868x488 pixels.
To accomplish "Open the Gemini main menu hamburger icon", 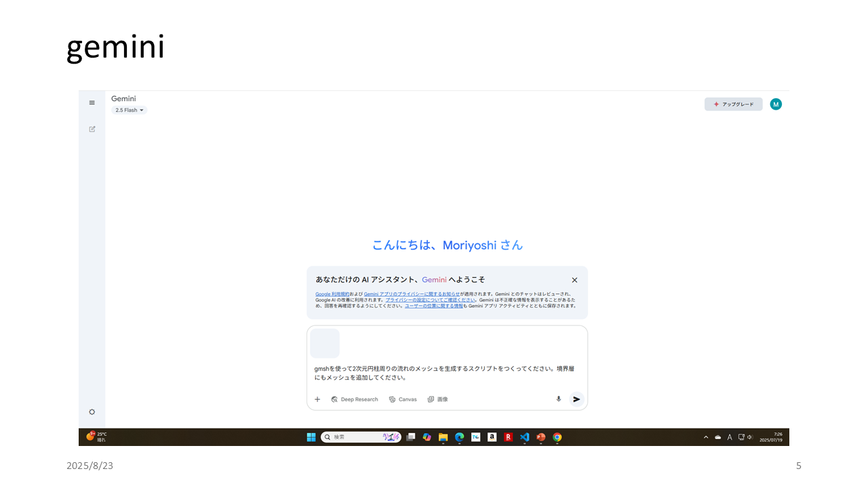I will (x=92, y=103).
